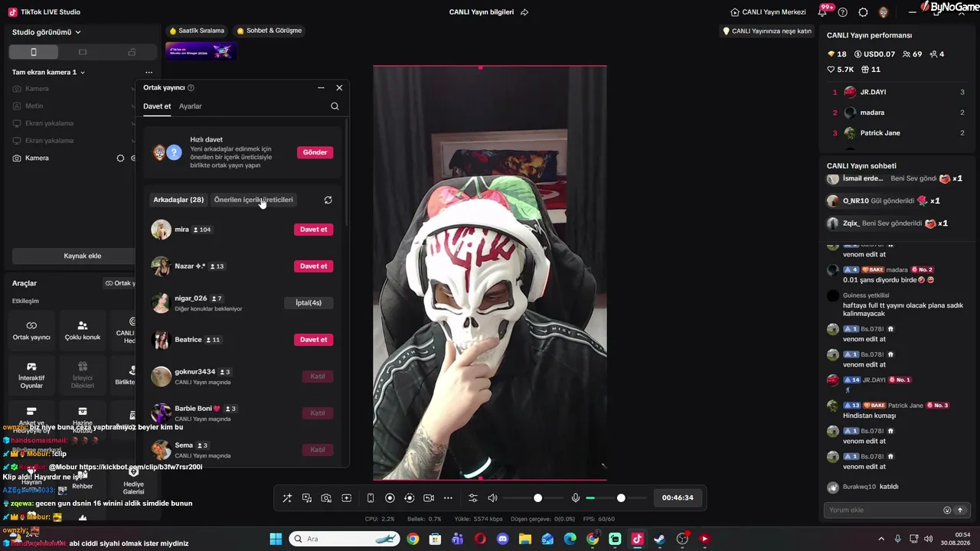Click the AI camera icon in control bar
The height and width of the screenshot is (551, 980).
[x=326, y=498]
